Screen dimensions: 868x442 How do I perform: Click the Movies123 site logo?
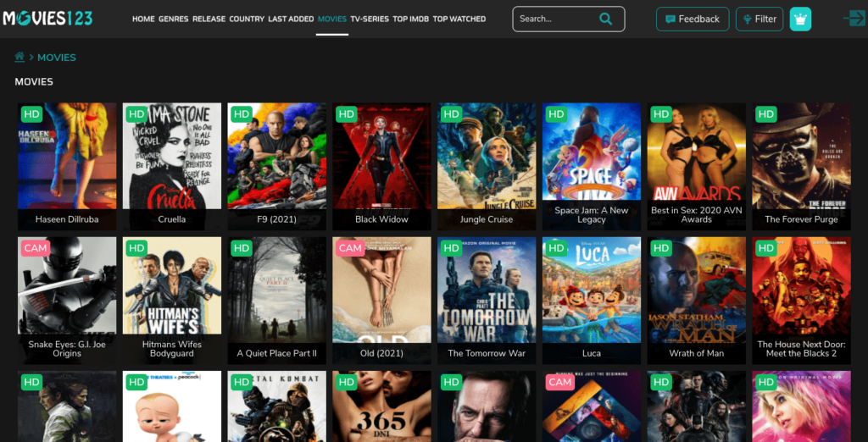47,18
